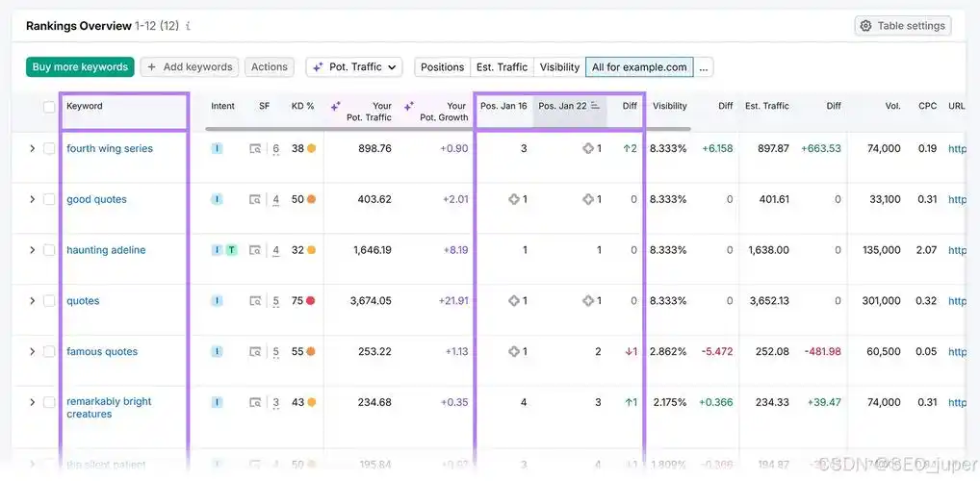The image size is (980, 481).
Task: Click the SERP features icon for quotes row
Action: [x=255, y=301]
